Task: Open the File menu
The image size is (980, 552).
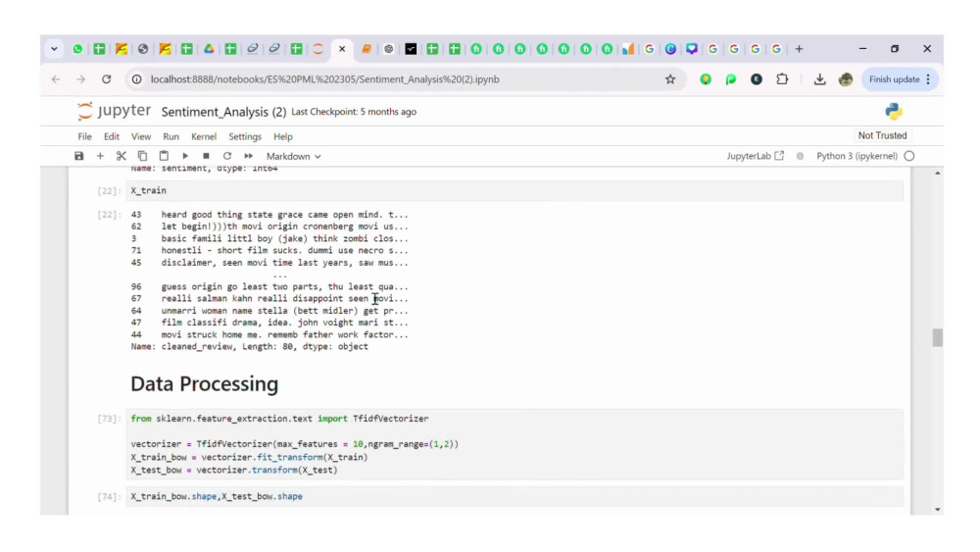Action: click(84, 136)
